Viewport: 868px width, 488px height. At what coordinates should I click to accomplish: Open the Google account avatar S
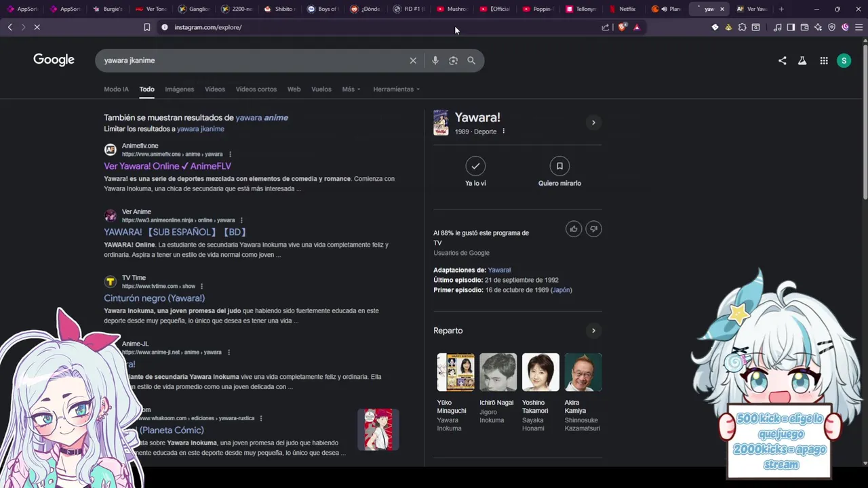coord(844,60)
